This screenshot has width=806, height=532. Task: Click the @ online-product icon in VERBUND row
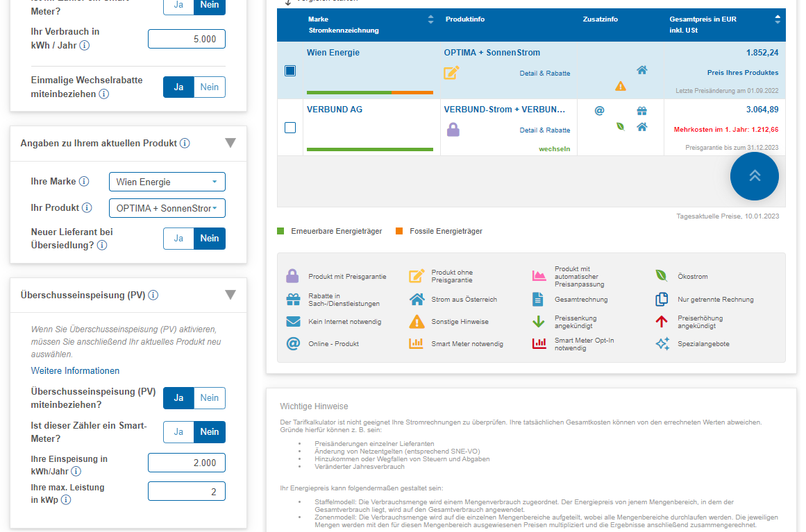[599, 110]
